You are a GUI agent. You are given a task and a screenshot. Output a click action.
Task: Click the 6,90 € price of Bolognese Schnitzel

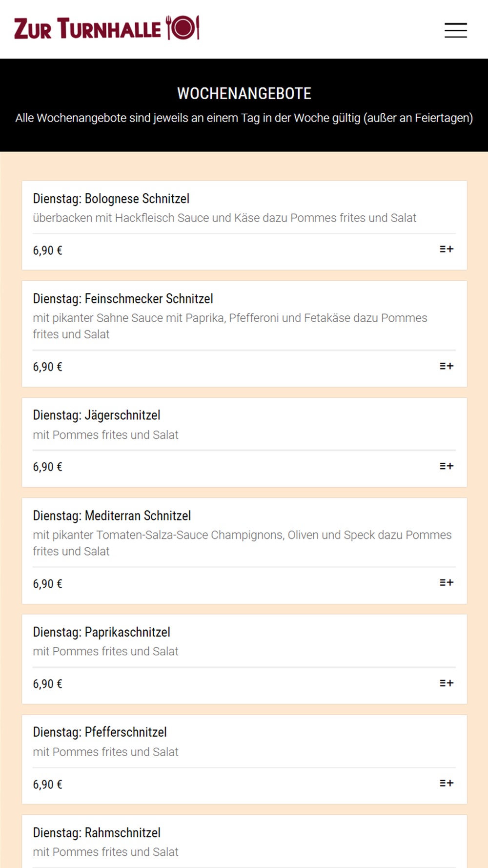(x=47, y=250)
